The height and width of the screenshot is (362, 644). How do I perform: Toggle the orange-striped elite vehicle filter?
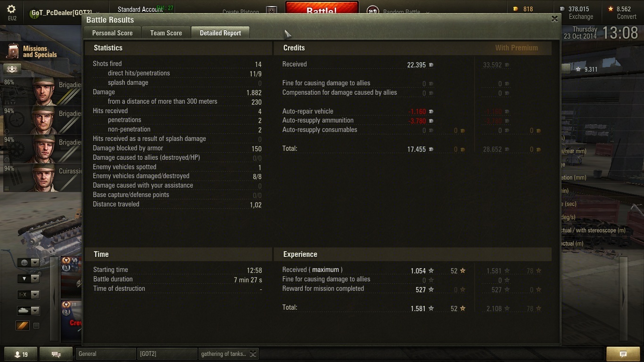click(x=23, y=326)
